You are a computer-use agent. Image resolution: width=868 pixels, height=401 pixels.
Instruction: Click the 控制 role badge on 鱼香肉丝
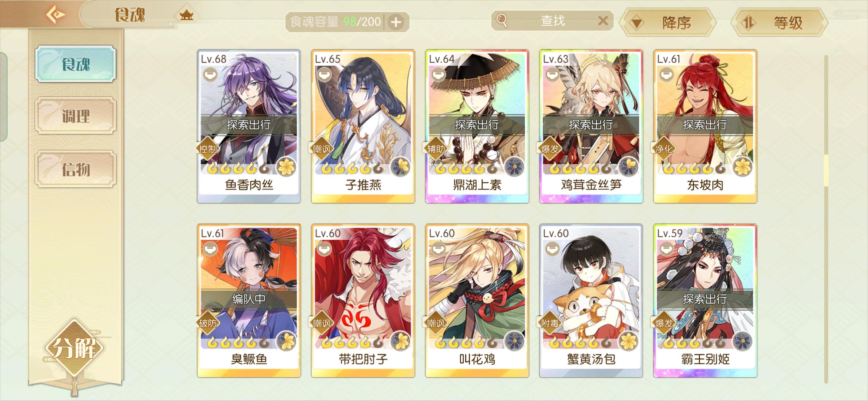click(207, 149)
